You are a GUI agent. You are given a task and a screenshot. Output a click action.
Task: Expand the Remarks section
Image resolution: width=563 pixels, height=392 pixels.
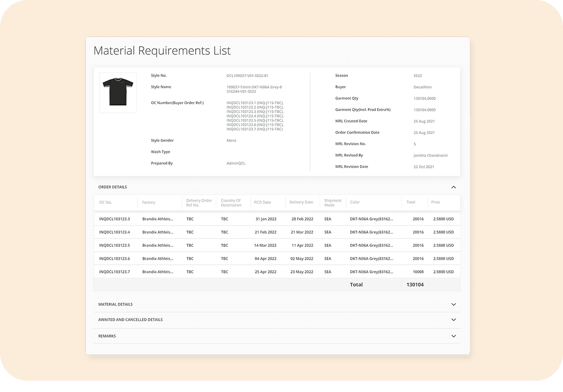[x=453, y=336]
